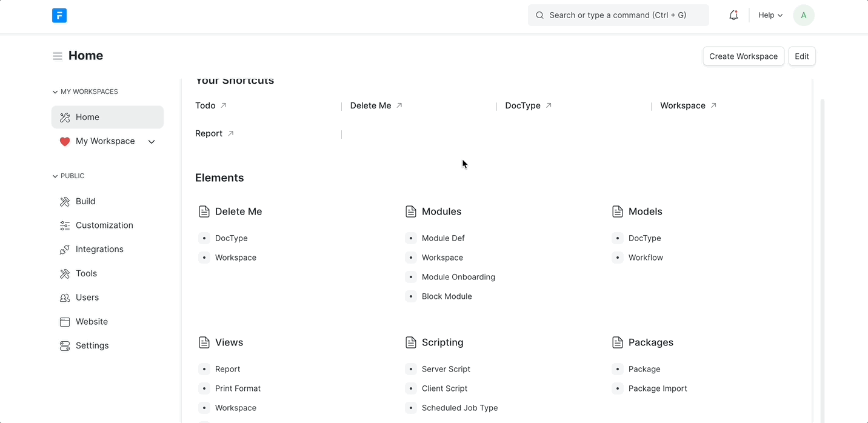The image size is (868, 423).
Task: Open Workflow under Models
Action: (x=646, y=258)
